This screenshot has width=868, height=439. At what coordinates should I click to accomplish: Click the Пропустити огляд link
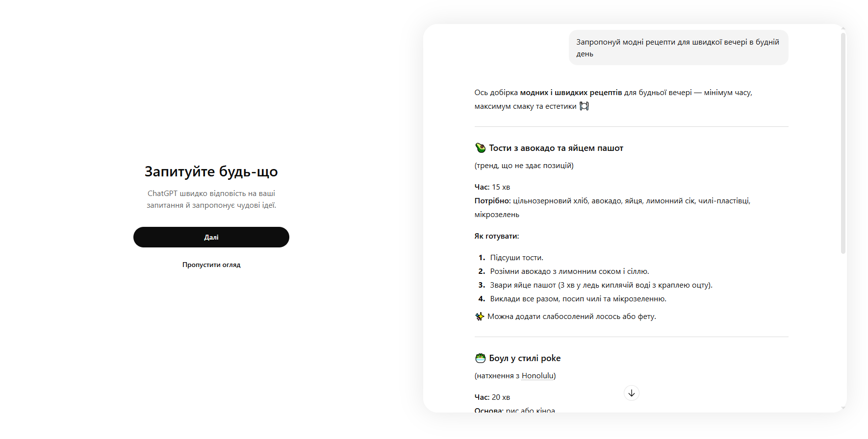click(211, 265)
